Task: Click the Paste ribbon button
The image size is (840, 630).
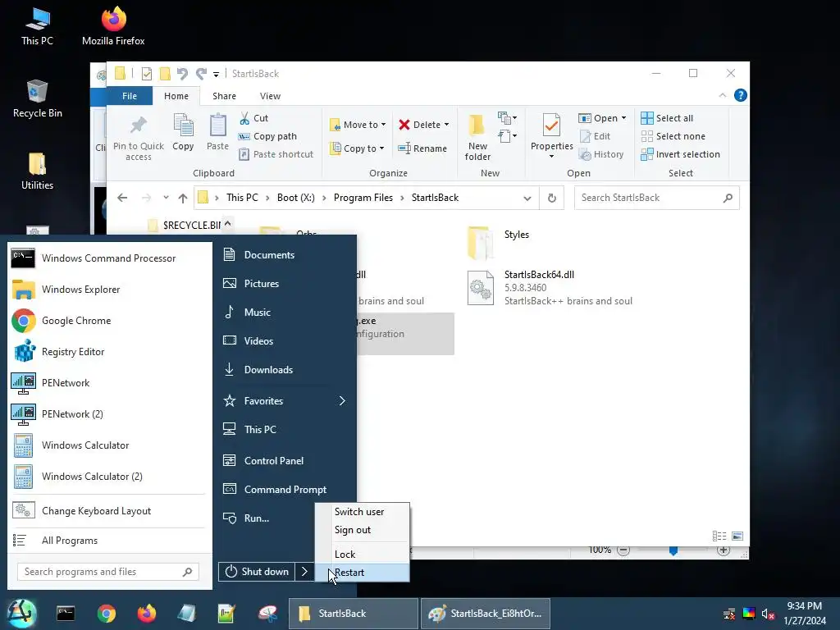Action: [217, 133]
